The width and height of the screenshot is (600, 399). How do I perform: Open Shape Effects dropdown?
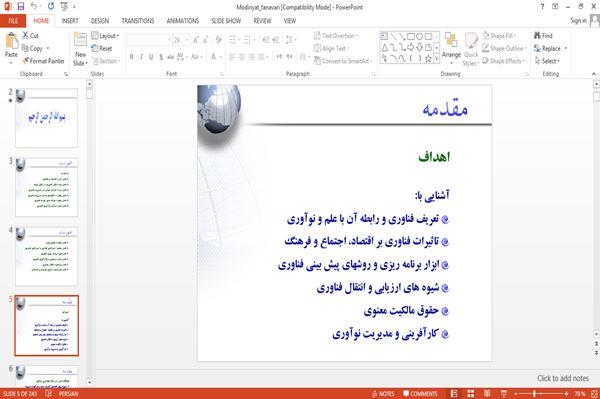tap(504, 61)
